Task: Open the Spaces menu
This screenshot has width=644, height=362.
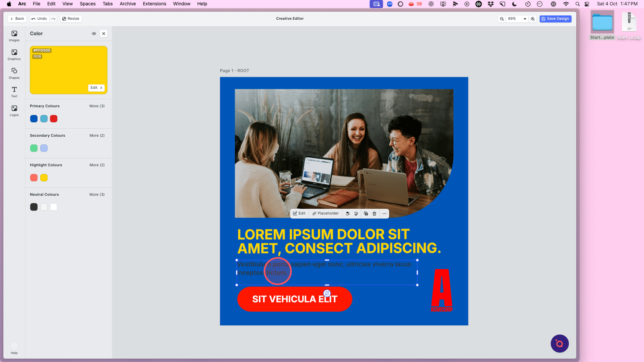Action: (87, 4)
